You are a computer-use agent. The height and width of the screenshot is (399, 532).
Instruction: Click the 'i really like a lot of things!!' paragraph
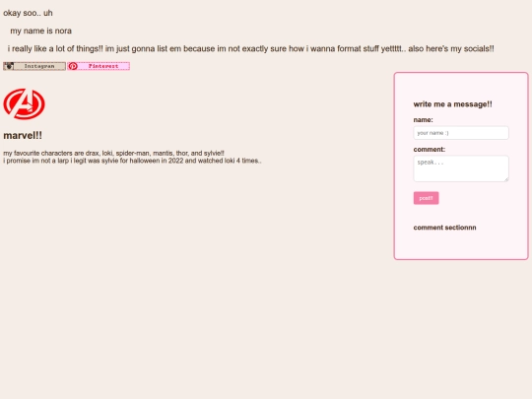pos(251,49)
